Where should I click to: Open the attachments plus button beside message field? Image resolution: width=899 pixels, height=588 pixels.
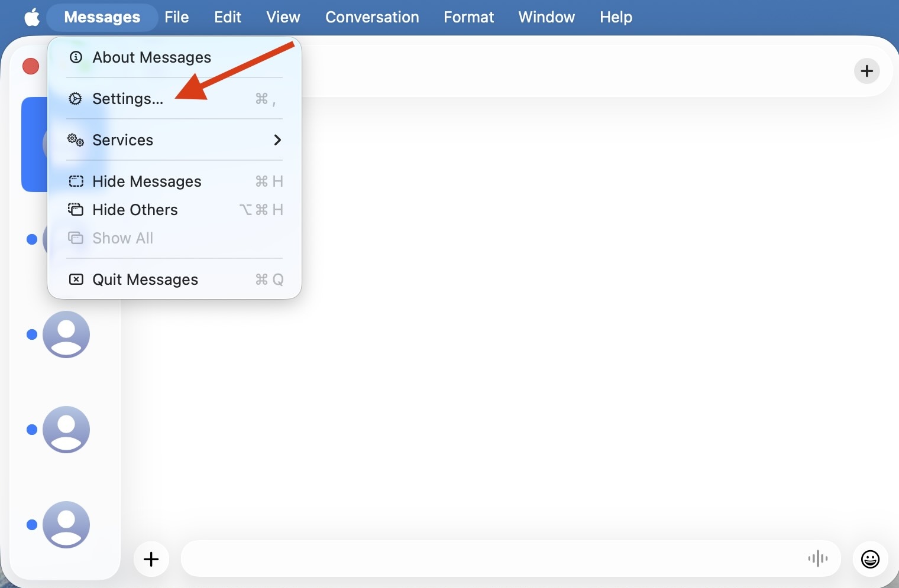tap(151, 559)
